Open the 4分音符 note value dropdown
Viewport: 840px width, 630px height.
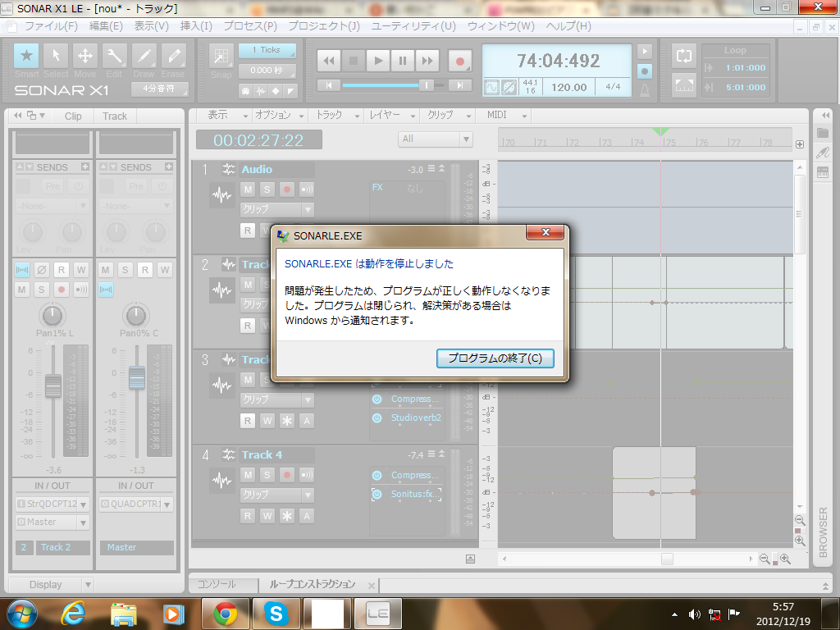[x=160, y=89]
